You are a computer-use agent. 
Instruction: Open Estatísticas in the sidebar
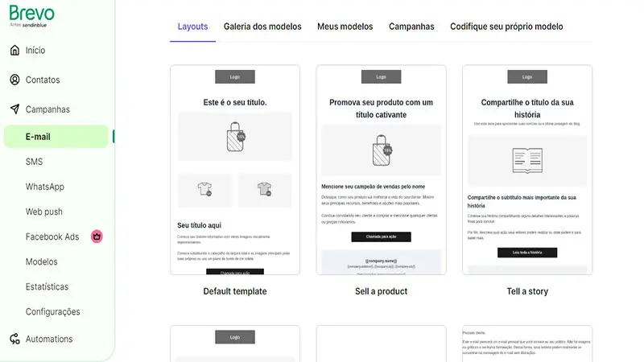(x=47, y=287)
